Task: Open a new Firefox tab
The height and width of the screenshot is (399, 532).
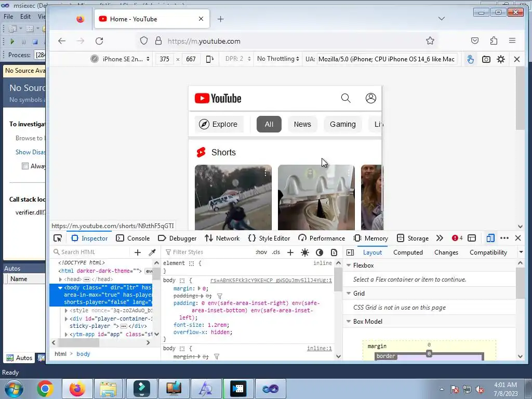Action: coord(220,19)
